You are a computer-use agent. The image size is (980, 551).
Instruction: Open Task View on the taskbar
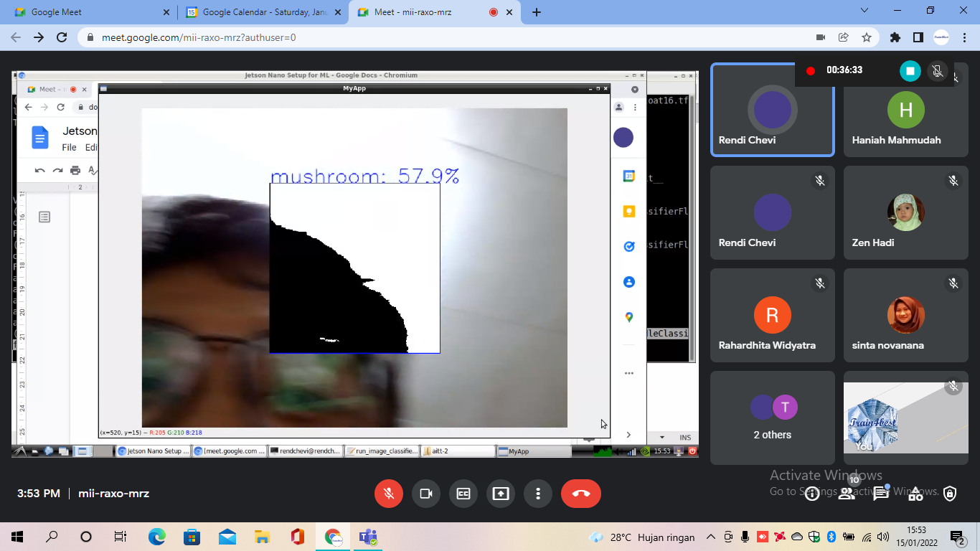click(121, 537)
